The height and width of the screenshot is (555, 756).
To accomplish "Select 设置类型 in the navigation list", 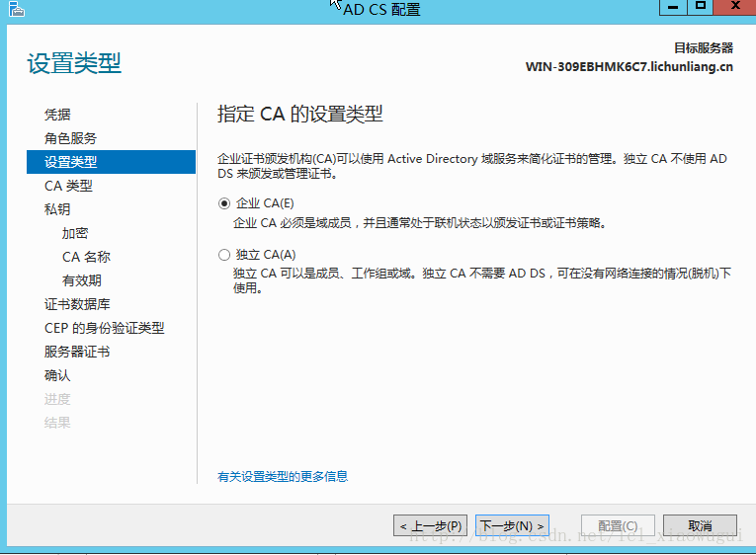I will 111,162.
